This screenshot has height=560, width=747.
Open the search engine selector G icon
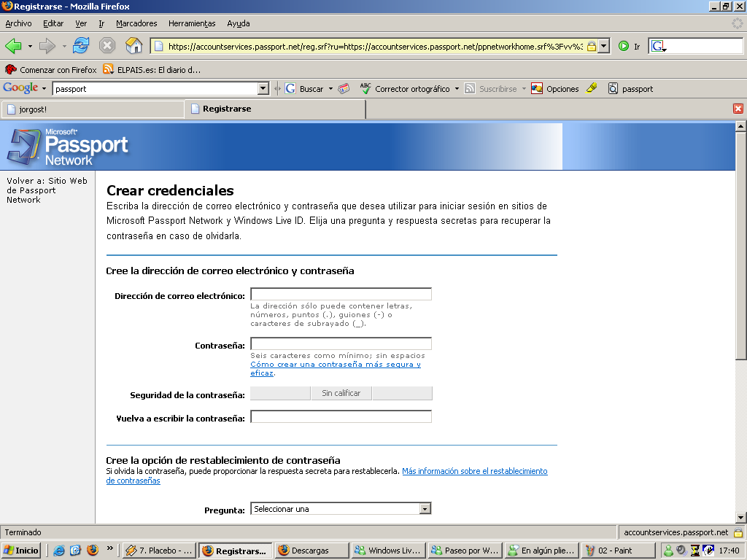click(x=659, y=46)
